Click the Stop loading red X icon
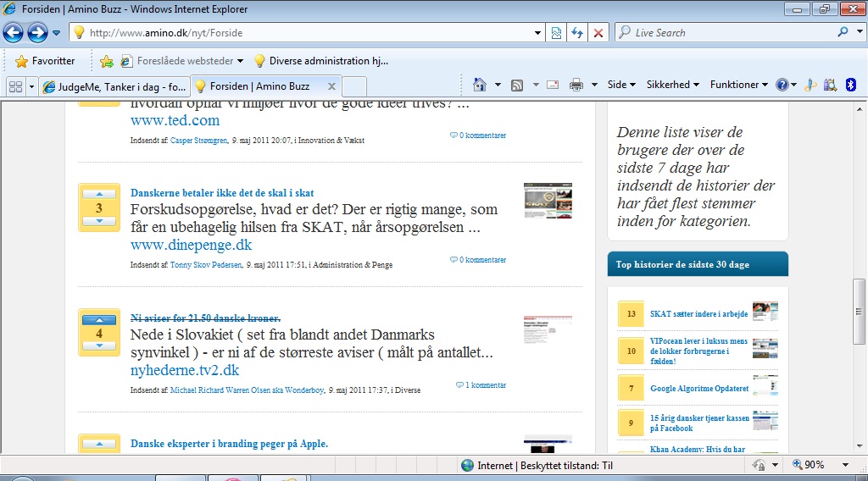This screenshot has height=481, width=868. click(x=598, y=33)
